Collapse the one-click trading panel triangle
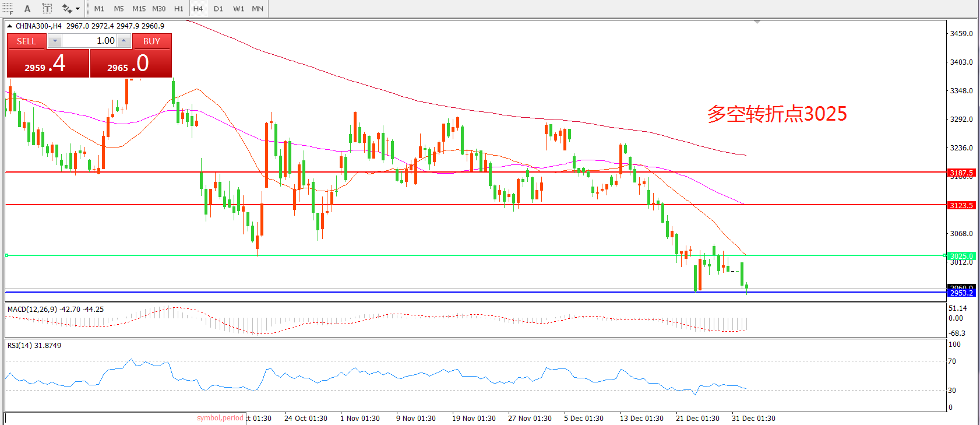Image resolution: width=980 pixels, height=425 pixels. click(x=10, y=26)
